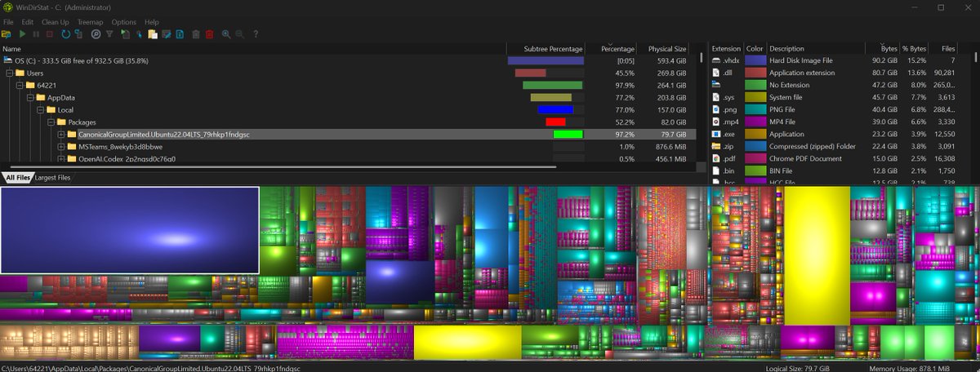This screenshot has width=980, height=372.
Task: Click the .zip folder type icon
Action: [x=716, y=146]
